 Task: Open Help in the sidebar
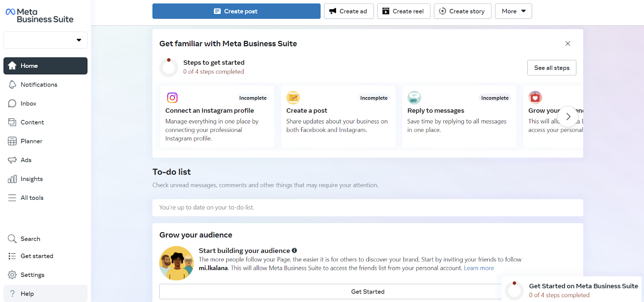pyautogui.click(x=45, y=294)
